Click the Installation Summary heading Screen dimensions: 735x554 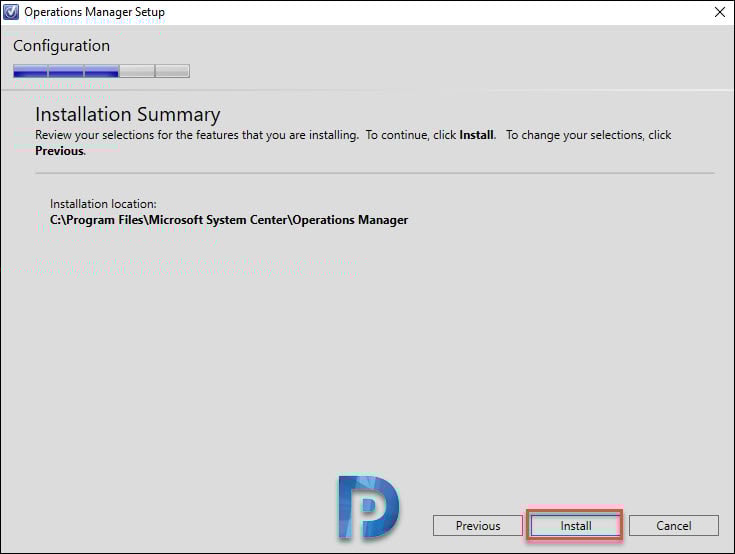click(x=128, y=114)
